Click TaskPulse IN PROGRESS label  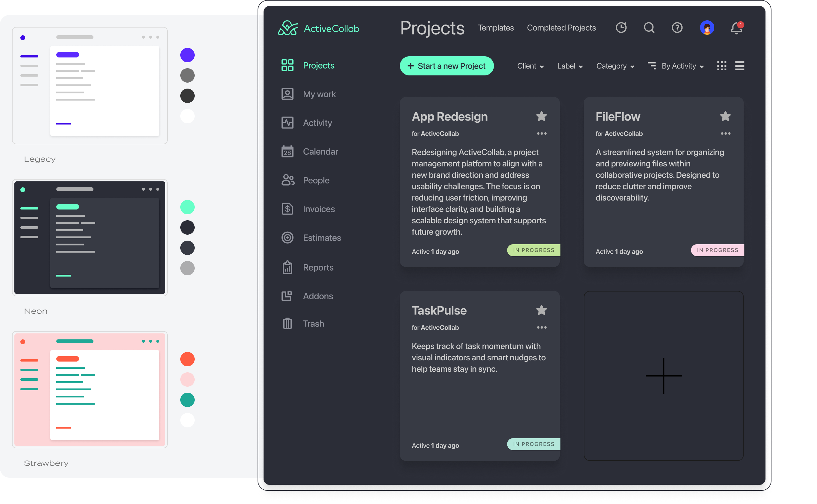tap(533, 444)
